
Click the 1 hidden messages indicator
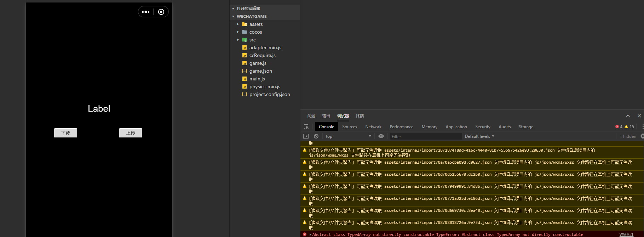click(628, 136)
